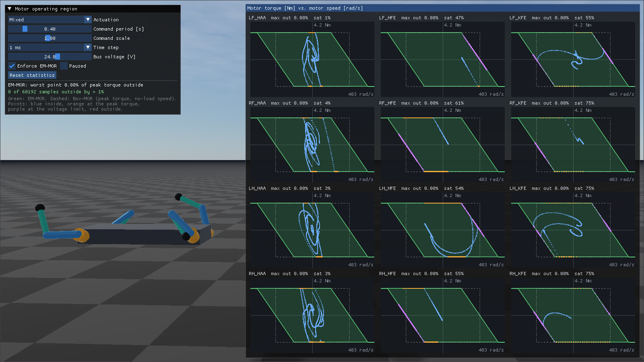This screenshot has height=362, width=644.
Task: Click the '4.2 Nm' label in LF_HAA plot
Action: [x=322, y=25]
